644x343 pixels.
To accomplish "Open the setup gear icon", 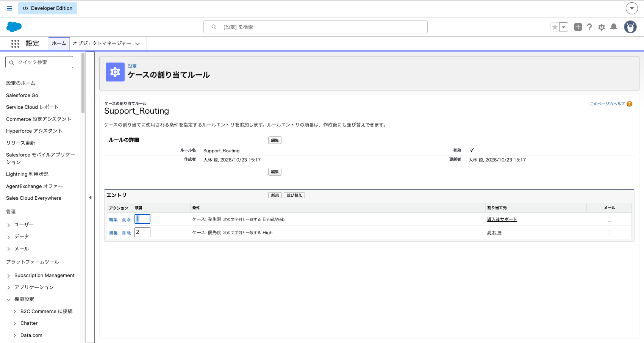I will tap(602, 27).
